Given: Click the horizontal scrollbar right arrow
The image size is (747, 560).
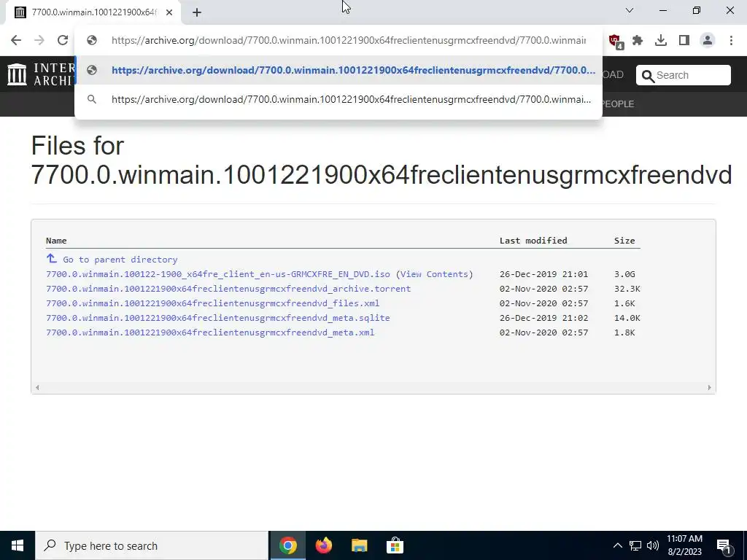Looking at the screenshot, I should tap(709, 388).
